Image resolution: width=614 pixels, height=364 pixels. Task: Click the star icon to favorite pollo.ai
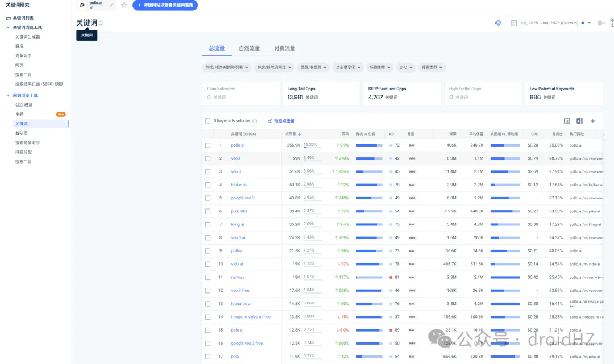click(x=124, y=5)
